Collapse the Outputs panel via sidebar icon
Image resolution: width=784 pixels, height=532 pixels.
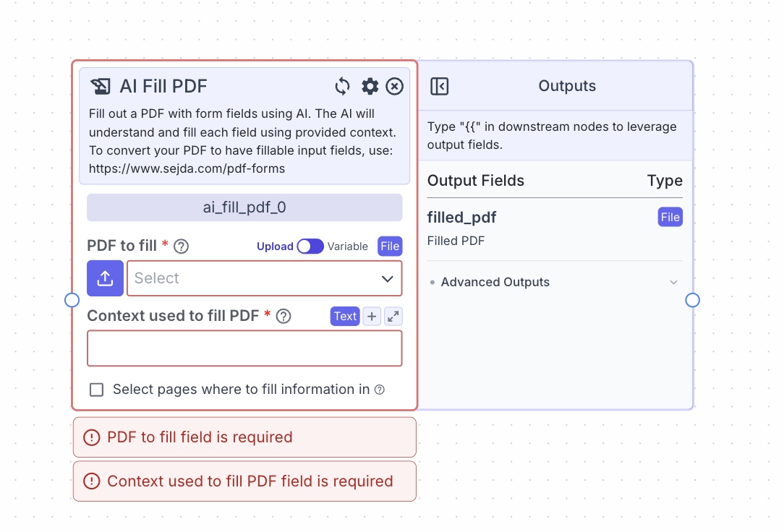click(x=439, y=85)
